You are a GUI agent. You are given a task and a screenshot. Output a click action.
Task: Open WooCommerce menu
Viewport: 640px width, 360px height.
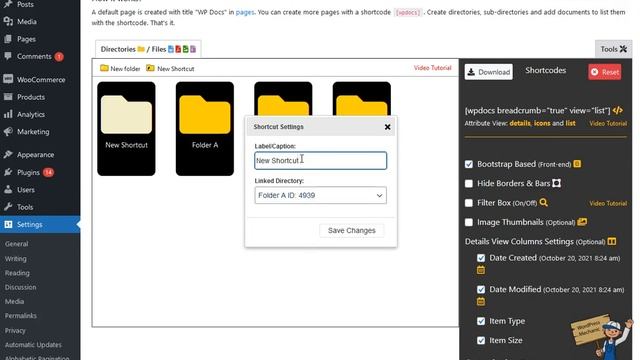click(x=40, y=80)
